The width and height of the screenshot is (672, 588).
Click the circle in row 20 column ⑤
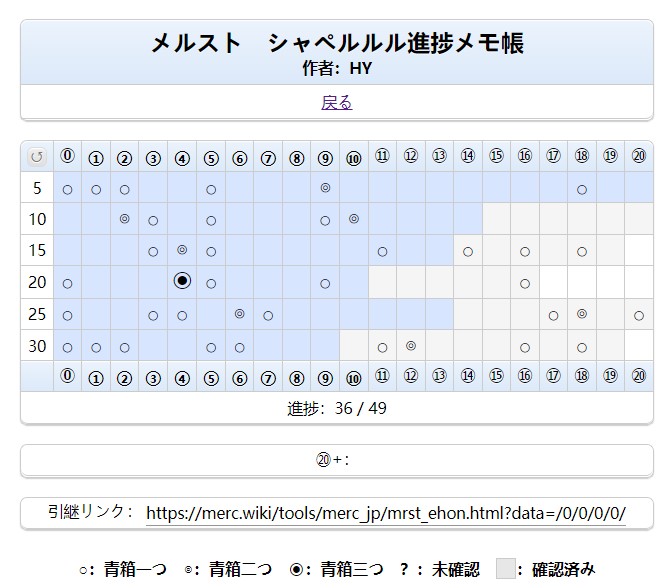(x=211, y=284)
